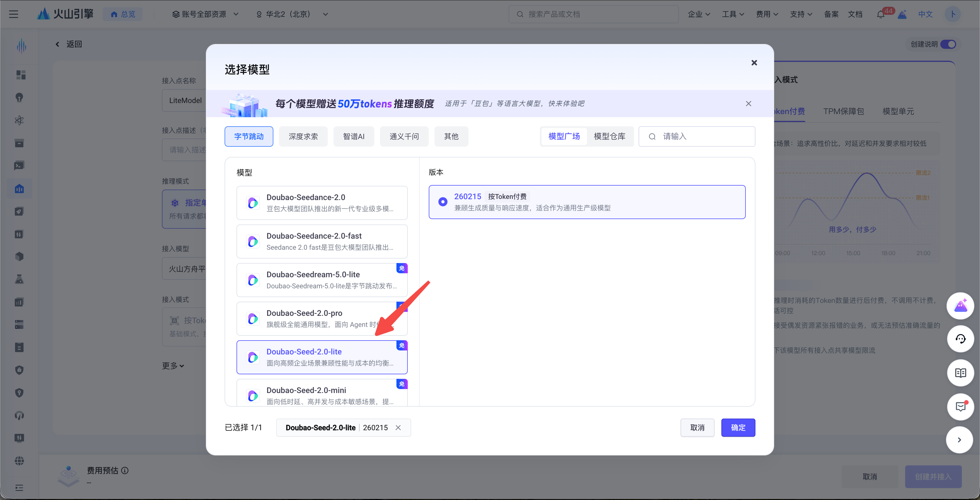Select the Doubao-Seedream-5.0-lite model card
The width and height of the screenshot is (980, 500).
pos(322,280)
